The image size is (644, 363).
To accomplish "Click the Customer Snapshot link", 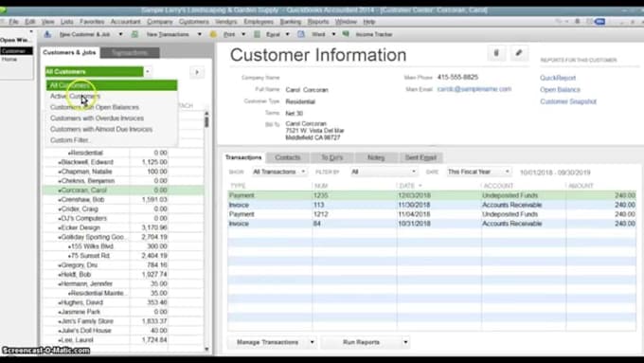I will pos(568,101).
